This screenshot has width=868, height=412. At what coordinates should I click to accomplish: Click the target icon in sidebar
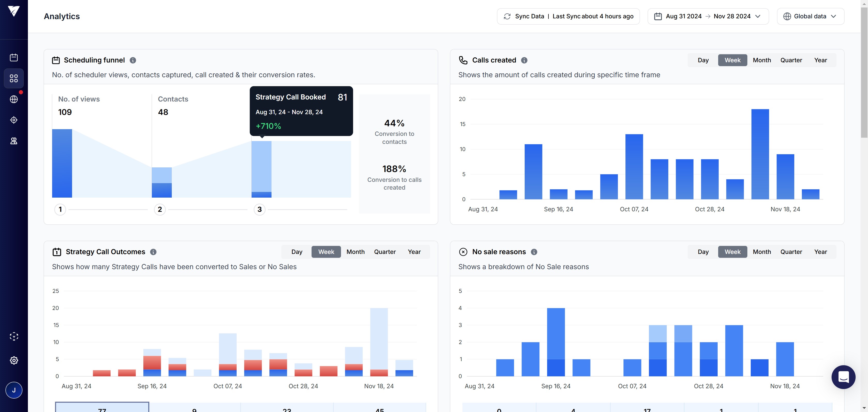tap(14, 120)
